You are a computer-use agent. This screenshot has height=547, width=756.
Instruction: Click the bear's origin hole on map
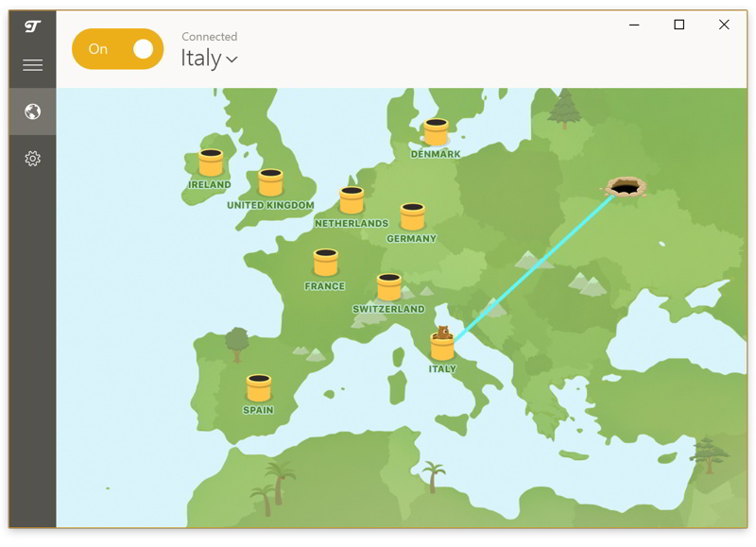pyautogui.click(x=624, y=188)
